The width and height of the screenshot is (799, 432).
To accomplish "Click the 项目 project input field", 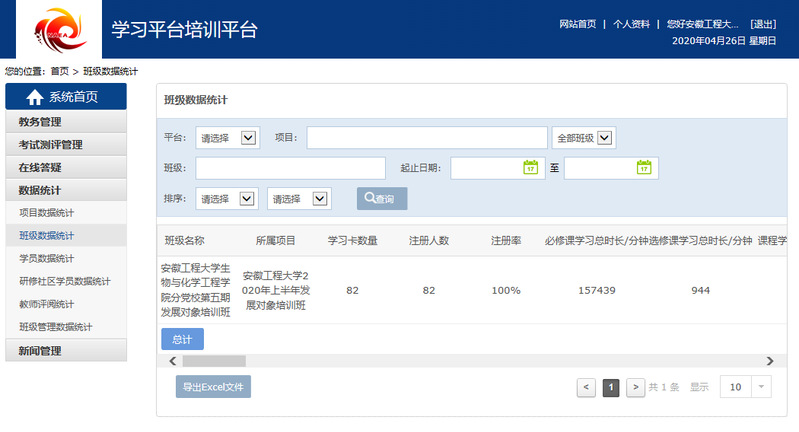I will point(427,138).
